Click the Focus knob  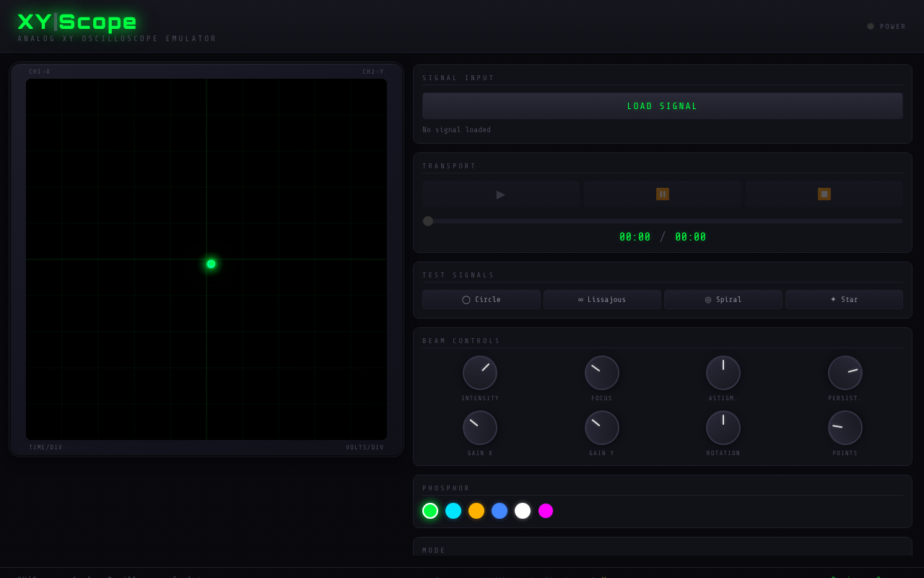click(602, 373)
